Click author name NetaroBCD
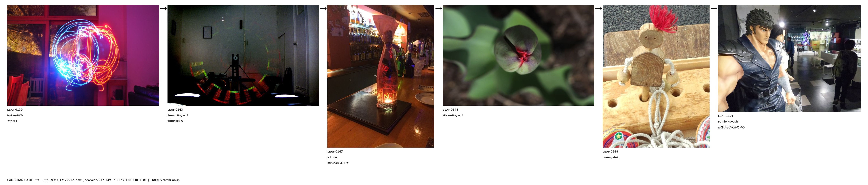This screenshot has width=868, height=185. point(15,115)
